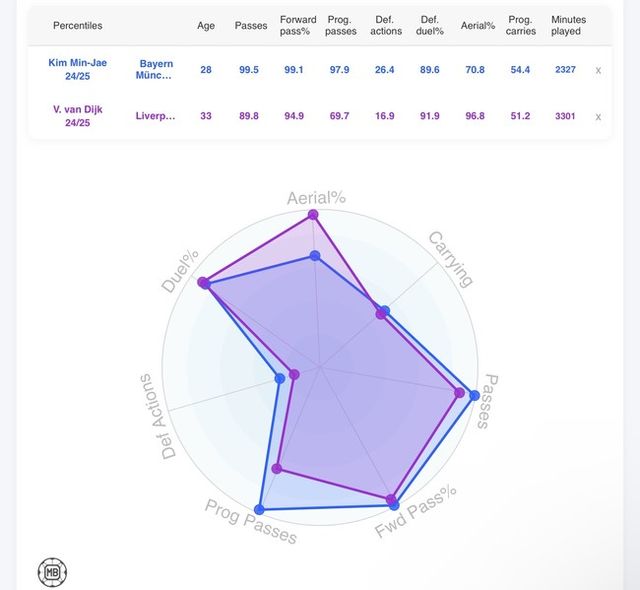Click the Def. actions column header
The height and width of the screenshot is (590, 640).
point(384,25)
